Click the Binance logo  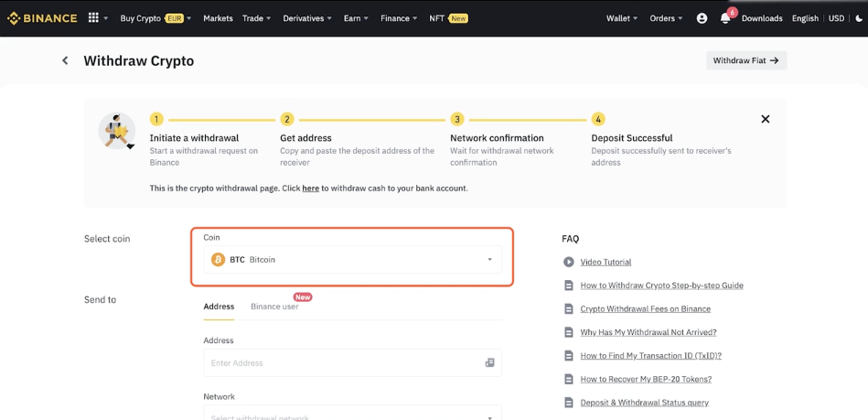tap(42, 18)
